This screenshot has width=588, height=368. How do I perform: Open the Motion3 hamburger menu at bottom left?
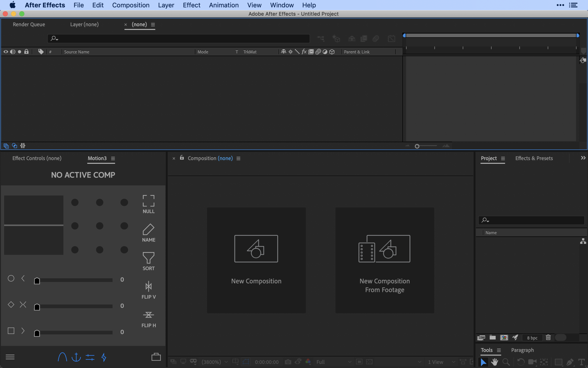10,357
